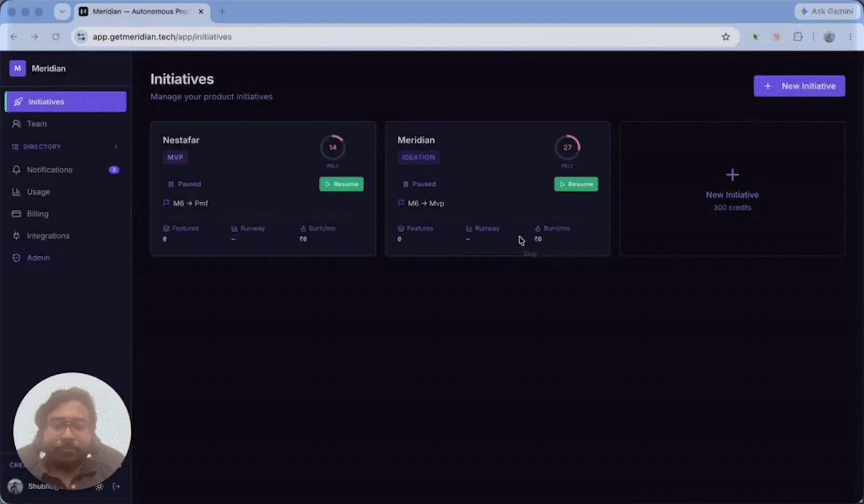Click Meridian milestone M6 → Mvp
Image resolution: width=864 pixels, height=504 pixels.
(x=421, y=203)
